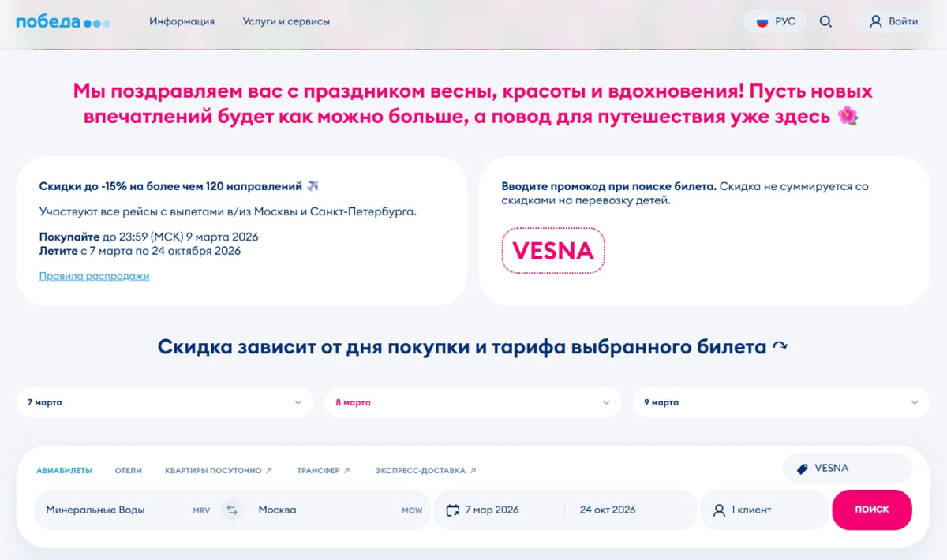The image size is (947, 560).
Task: Click the VESNA promo code input field
Action: pyautogui.click(x=848, y=469)
